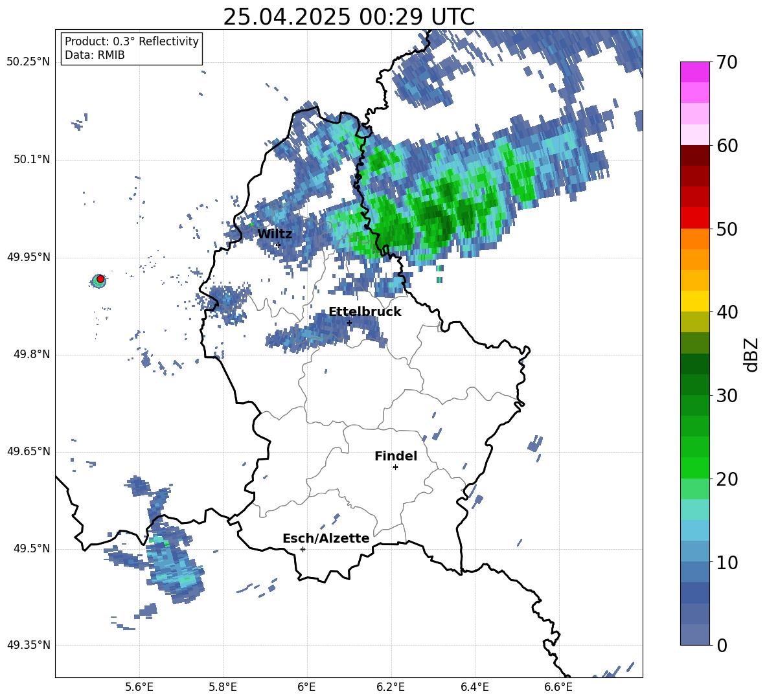Click the colorbar label 0
Image resolution: width=767 pixels, height=700 pixels.
[722, 646]
